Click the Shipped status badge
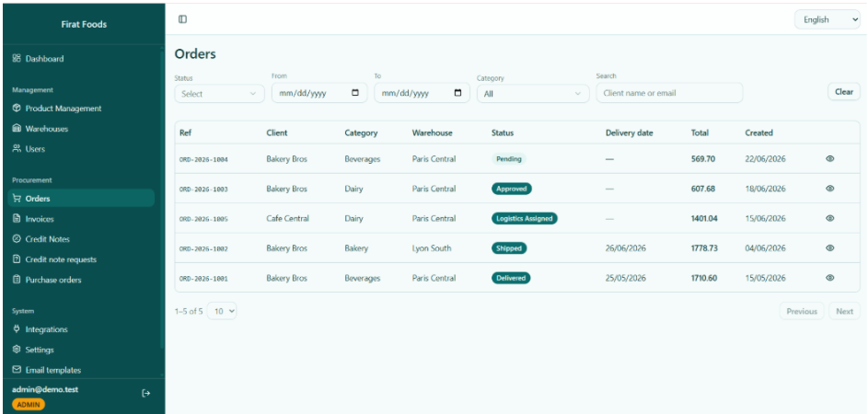This screenshot has height=414, width=868. coord(509,248)
